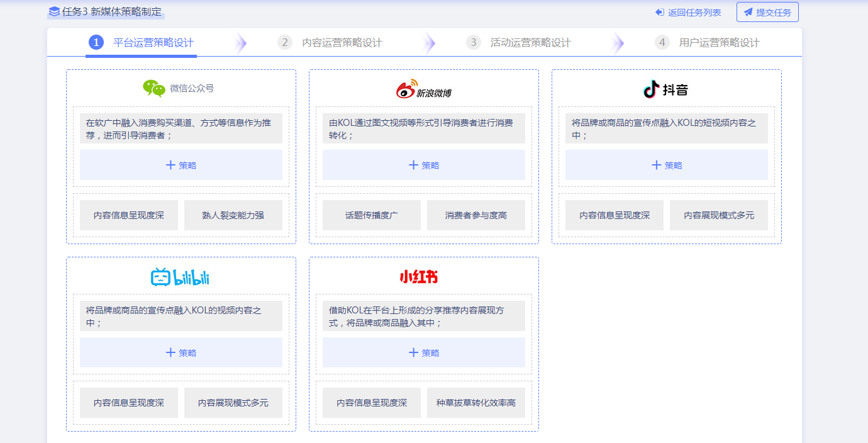Click the Douyin logo
868x443 pixels.
666,89
